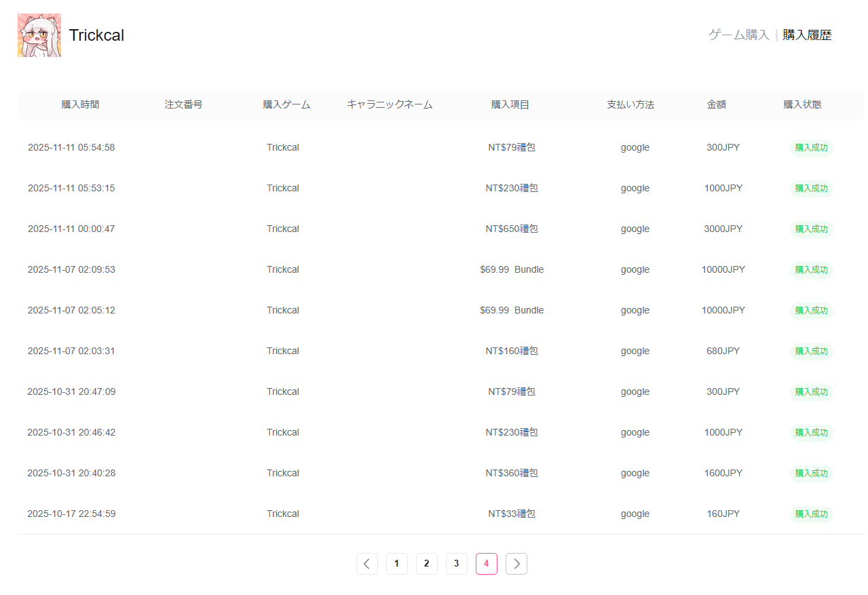Select current page 4 button
868x595 pixels.
[x=486, y=563]
